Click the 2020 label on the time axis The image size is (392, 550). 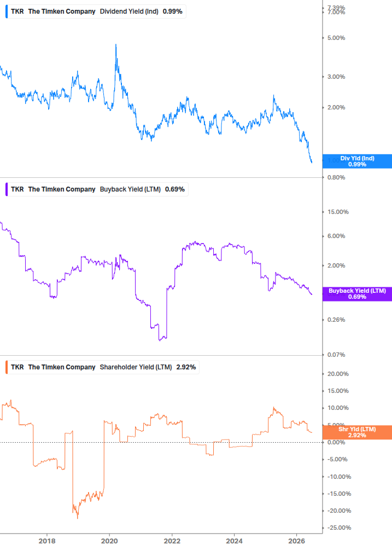click(109, 541)
